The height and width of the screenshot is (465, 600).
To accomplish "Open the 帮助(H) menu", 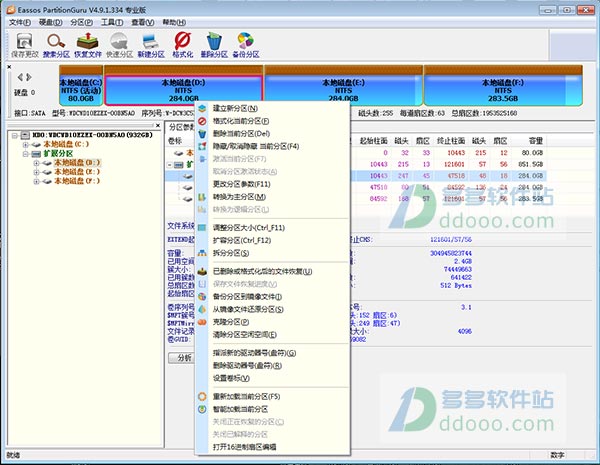I will pyautogui.click(x=174, y=23).
